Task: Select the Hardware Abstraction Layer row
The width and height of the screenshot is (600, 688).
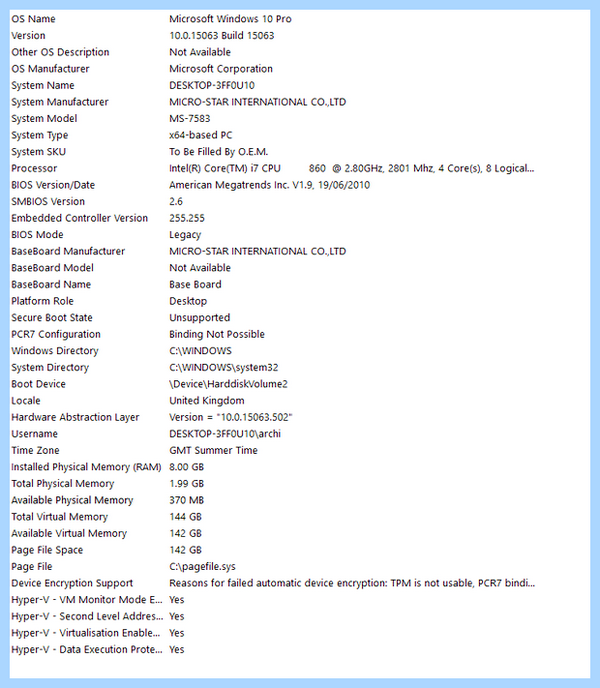Action: [300, 417]
